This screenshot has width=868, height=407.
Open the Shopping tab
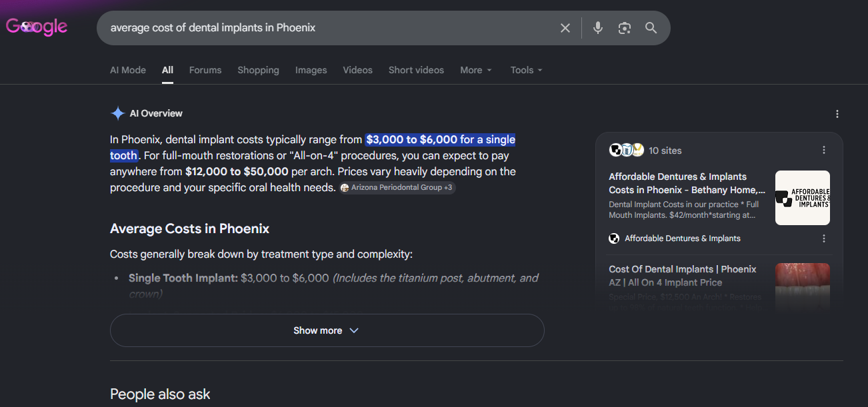pos(258,70)
